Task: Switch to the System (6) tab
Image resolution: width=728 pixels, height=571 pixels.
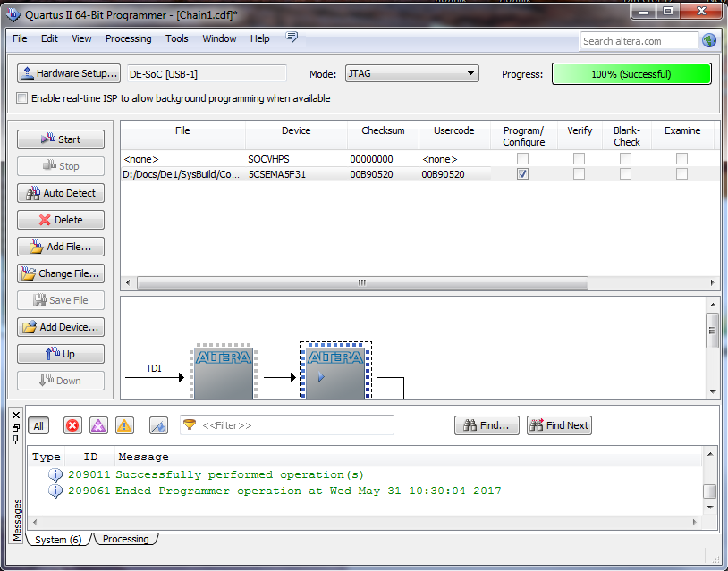Action: coord(58,540)
